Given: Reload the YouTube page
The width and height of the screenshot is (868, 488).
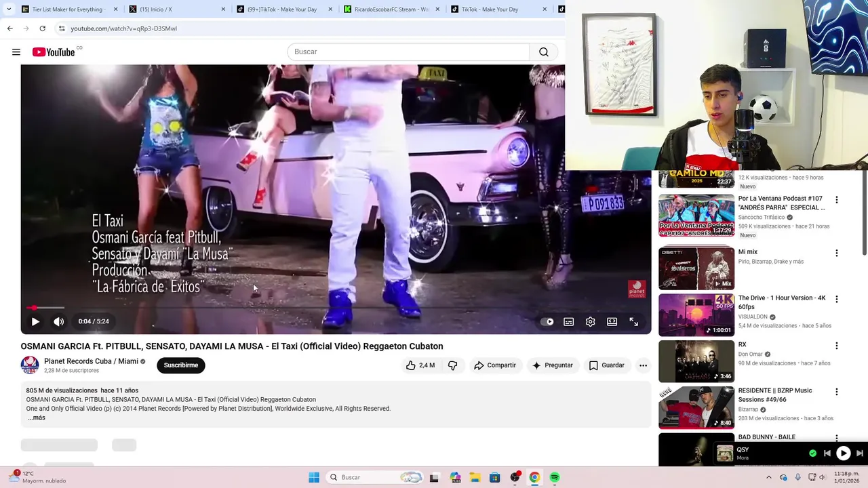Looking at the screenshot, I should [x=42, y=28].
